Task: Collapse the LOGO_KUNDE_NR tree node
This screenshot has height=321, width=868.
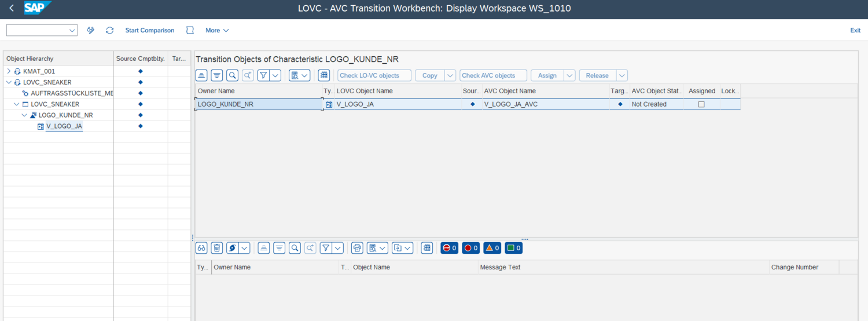Action: pyautogui.click(x=24, y=115)
